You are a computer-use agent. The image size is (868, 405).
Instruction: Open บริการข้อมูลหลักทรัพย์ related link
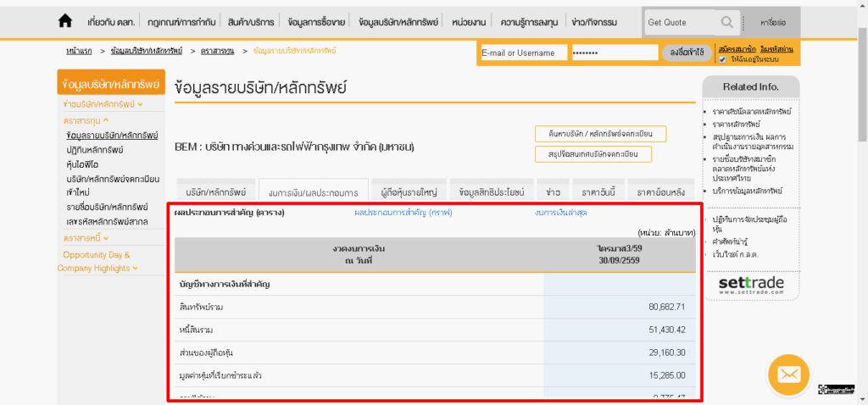(748, 191)
